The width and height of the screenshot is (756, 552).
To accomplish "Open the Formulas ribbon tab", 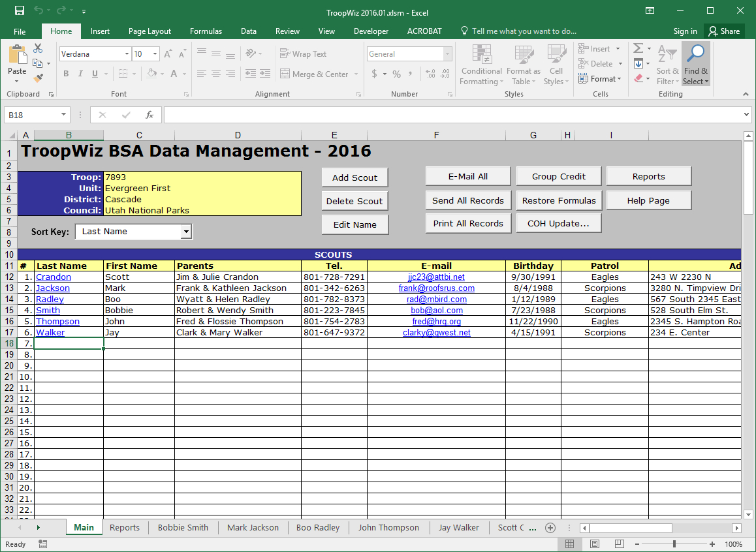I will (x=206, y=31).
